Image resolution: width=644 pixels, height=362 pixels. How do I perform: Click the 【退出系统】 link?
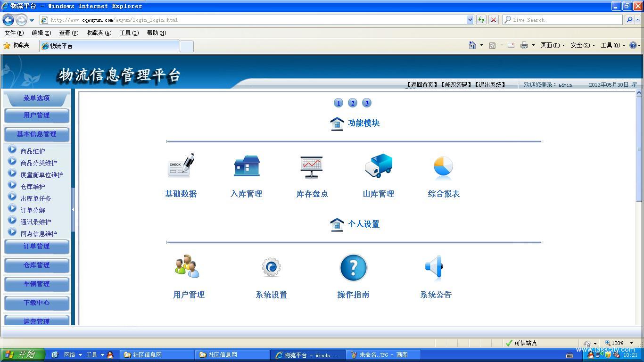point(490,85)
